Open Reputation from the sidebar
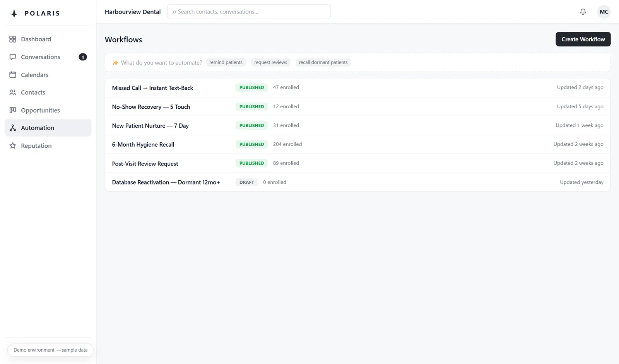Viewport: 619px width, 364px height. tap(48, 146)
